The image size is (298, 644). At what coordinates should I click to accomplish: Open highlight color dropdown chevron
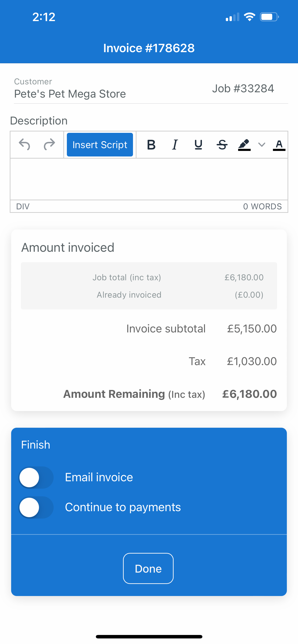(262, 144)
